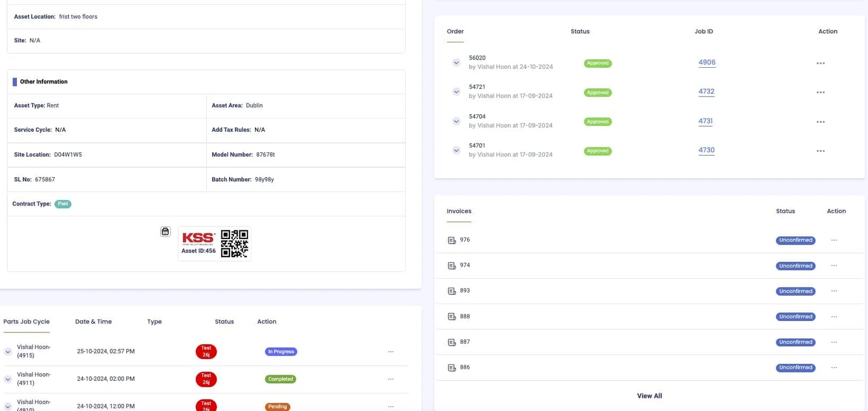868x411 pixels.
Task: Click the document icon for invoice 893
Action: pyautogui.click(x=451, y=291)
